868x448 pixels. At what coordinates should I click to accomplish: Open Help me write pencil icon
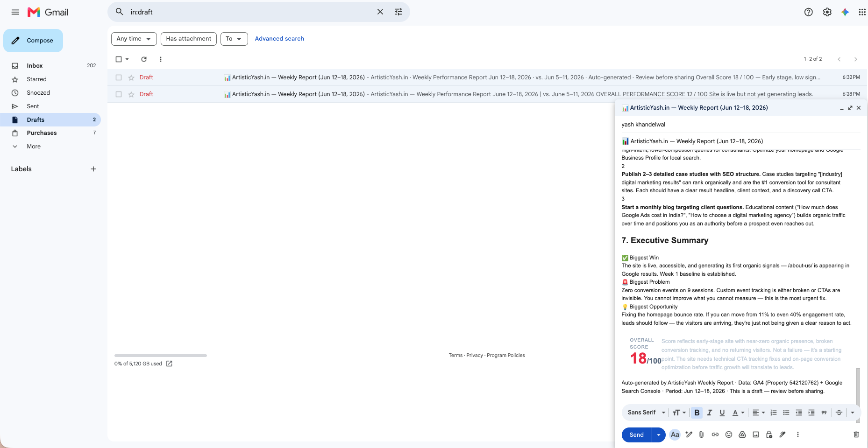pos(689,434)
